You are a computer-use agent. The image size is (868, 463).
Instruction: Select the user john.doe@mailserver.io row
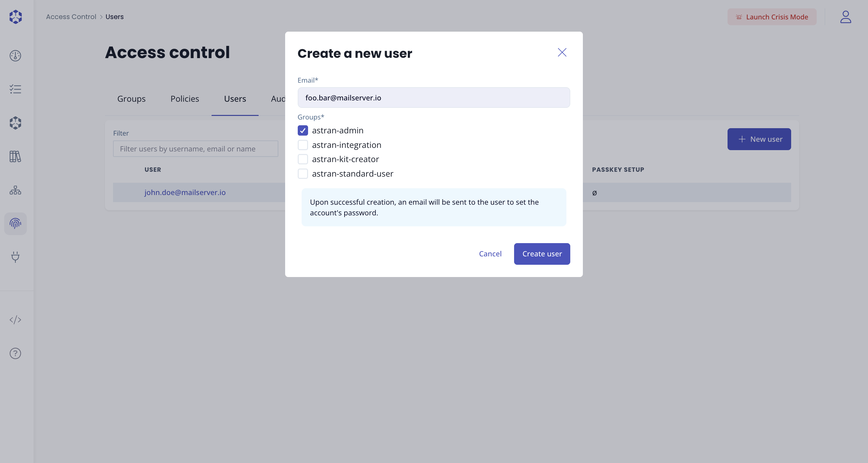click(185, 192)
